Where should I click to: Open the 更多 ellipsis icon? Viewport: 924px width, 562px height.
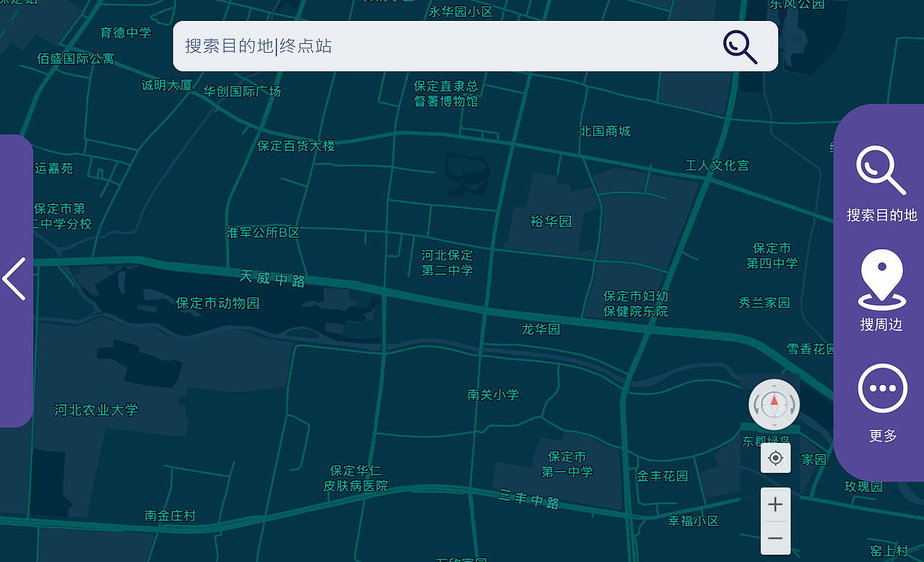pyautogui.click(x=882, y=388)
